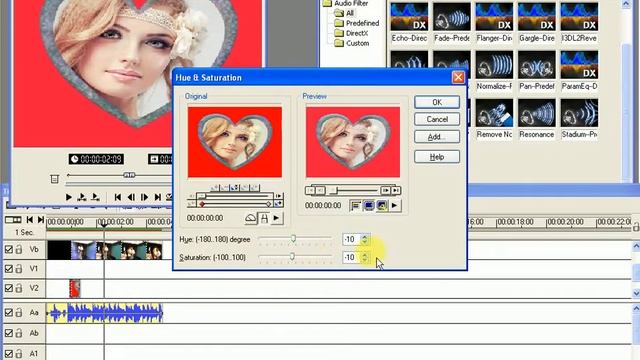The height and width of the screenshot is (360, 640).
Task: Close the Hue & Saturation dialog
Action: click(x=458, y=77)
